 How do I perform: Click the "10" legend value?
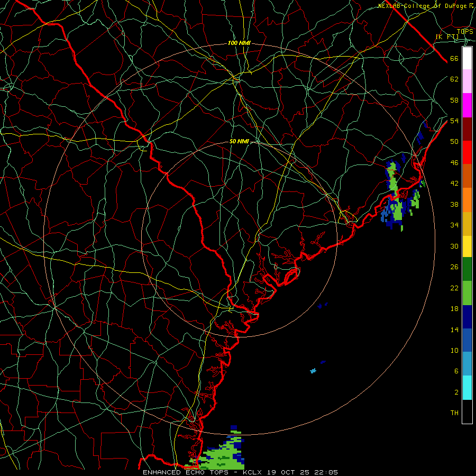[454, 351]
